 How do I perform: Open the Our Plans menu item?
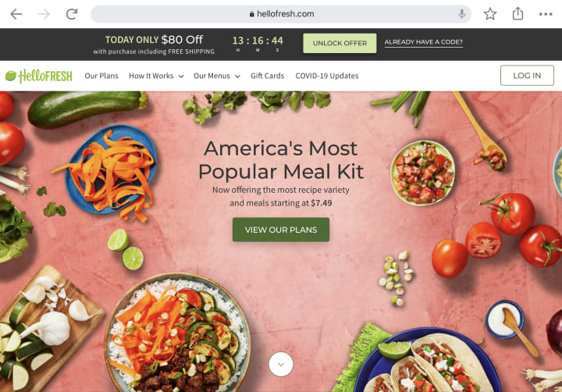click(101, 76)
